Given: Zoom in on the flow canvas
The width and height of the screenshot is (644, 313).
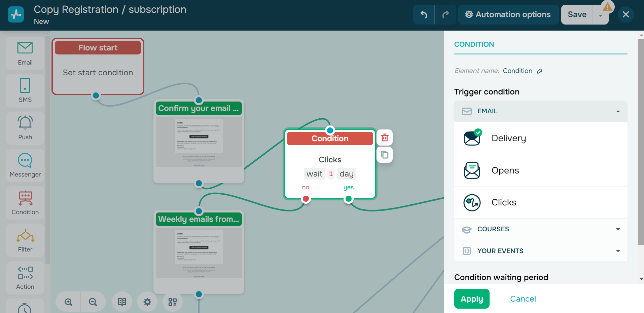Looking at the screenshot, I should coord(69,302).
